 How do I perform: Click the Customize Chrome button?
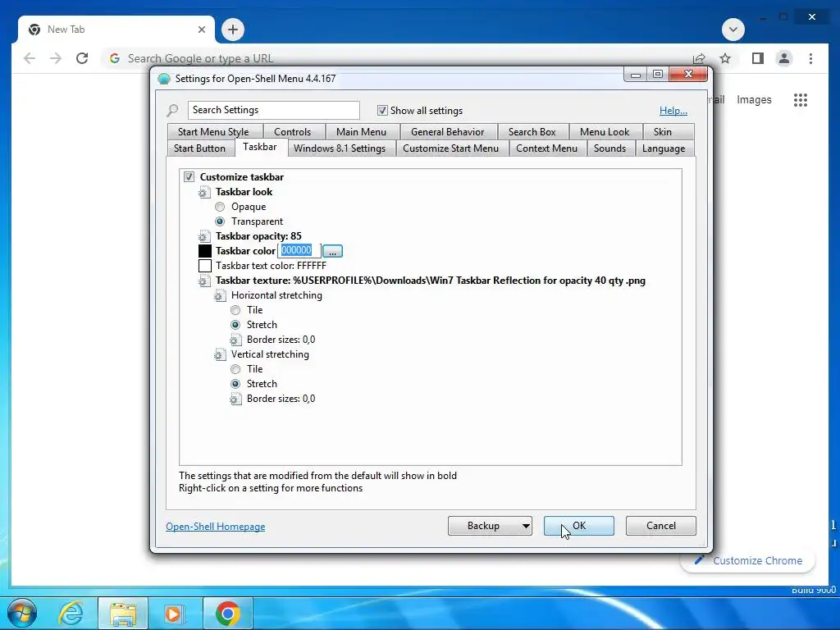pos(749,560)
